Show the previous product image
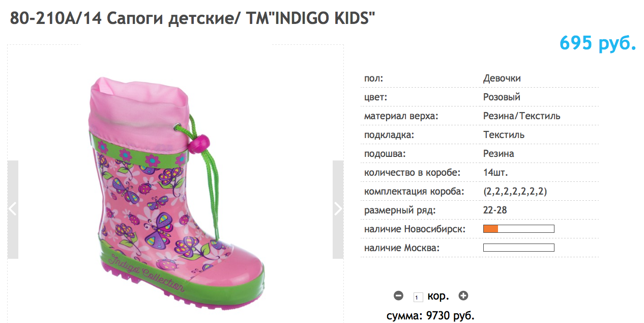This screenshot has width=644, height=323. [13, 209]
